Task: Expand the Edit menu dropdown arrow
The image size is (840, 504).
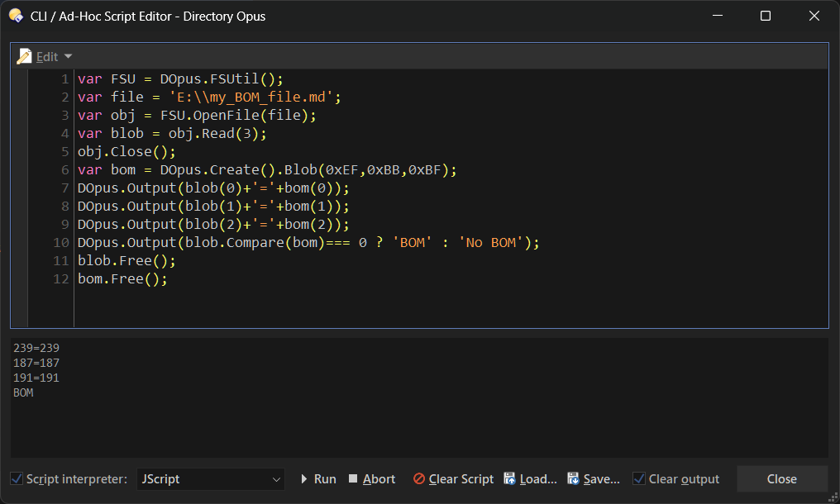Action: tap(68, 56)
